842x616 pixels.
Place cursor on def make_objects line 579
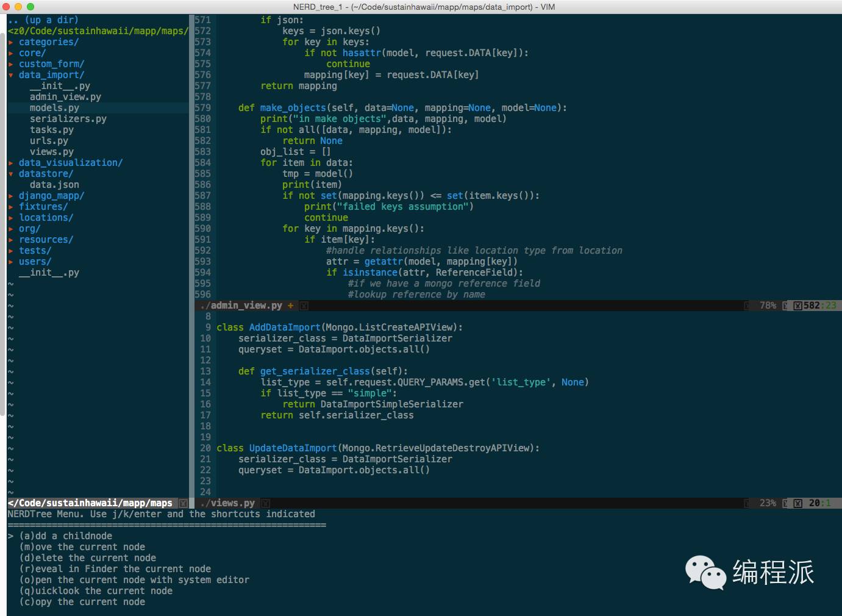coord(402,108)
